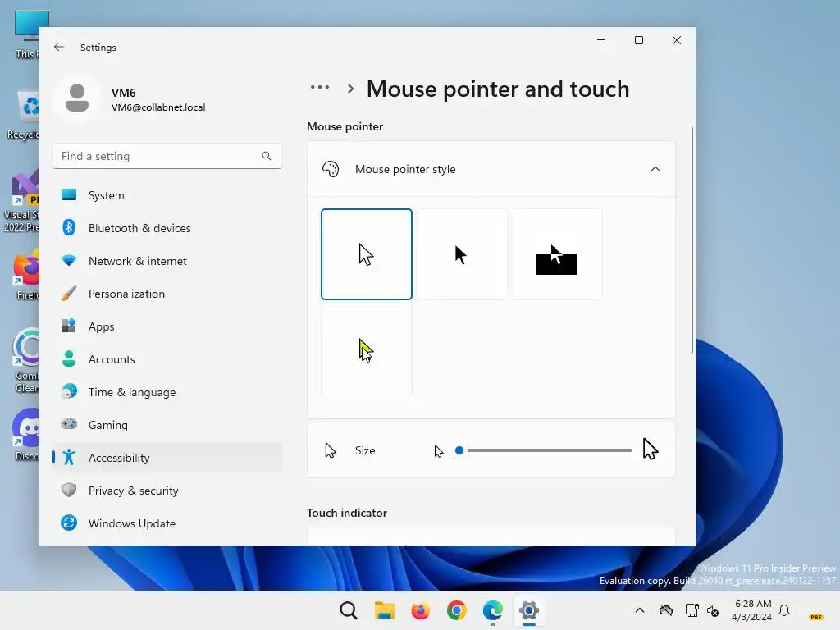Open Search from the taskbar
840x630 pixels.
[x=348, y=610]
